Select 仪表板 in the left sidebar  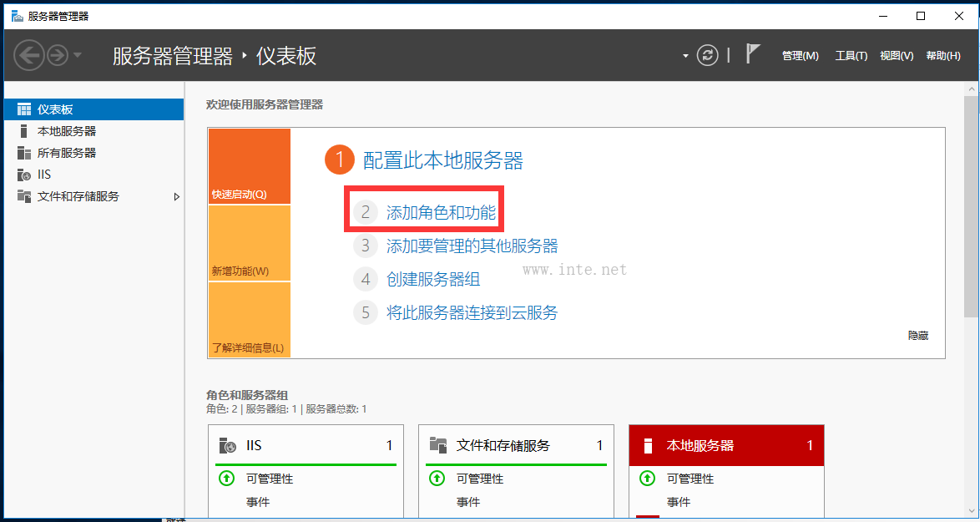point(55,109)
